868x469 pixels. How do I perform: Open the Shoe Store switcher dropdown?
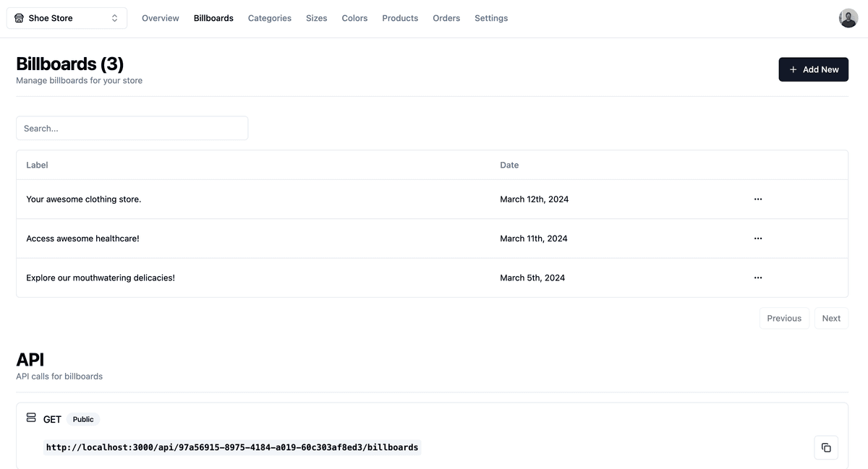(67, 18)
